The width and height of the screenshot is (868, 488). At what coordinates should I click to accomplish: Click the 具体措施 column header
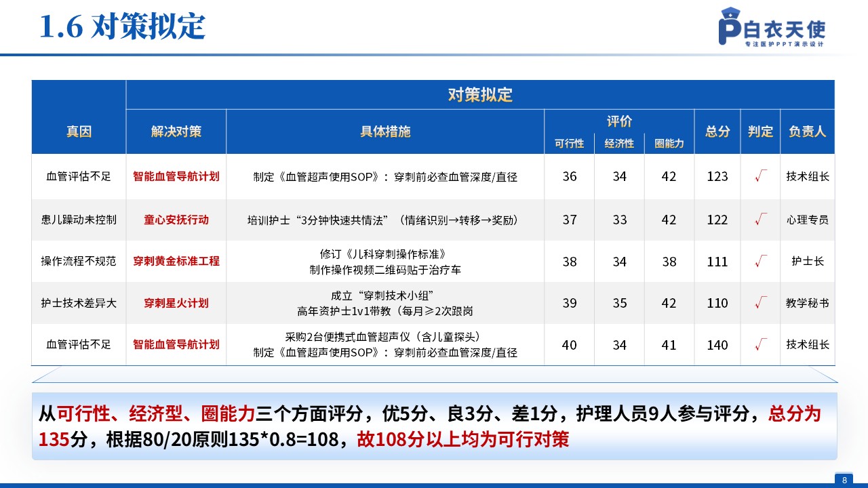coord(385,131)
